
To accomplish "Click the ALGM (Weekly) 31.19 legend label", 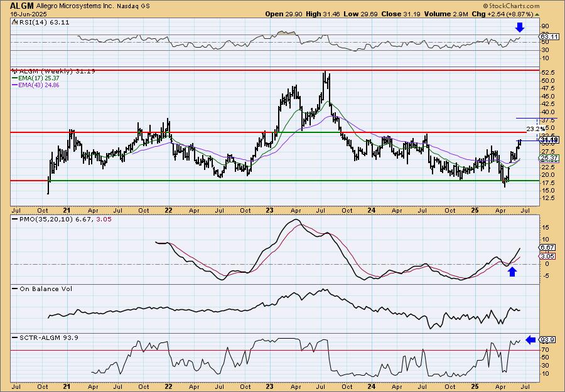I will pos(56,72).
